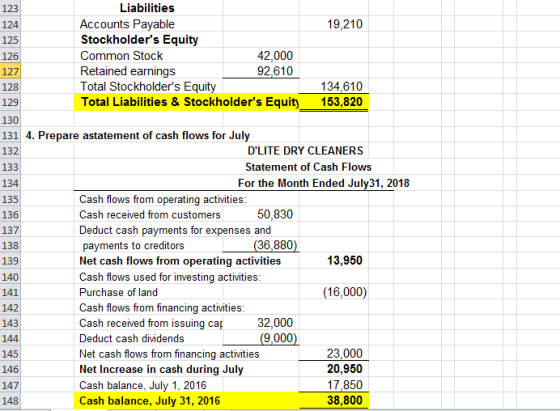Select the 'Purchase of land' label
The height and width of the screenshot is (411, 560).
118,292
